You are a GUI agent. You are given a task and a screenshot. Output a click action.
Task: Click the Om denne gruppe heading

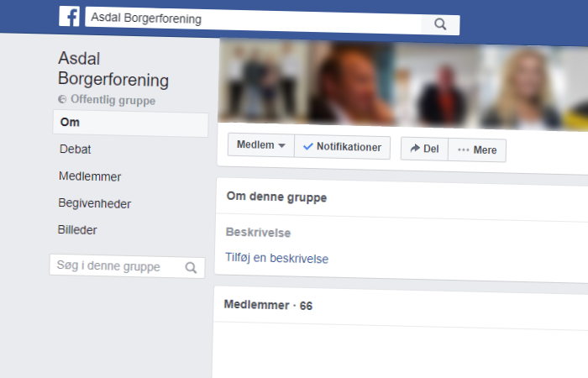point(276,197)
